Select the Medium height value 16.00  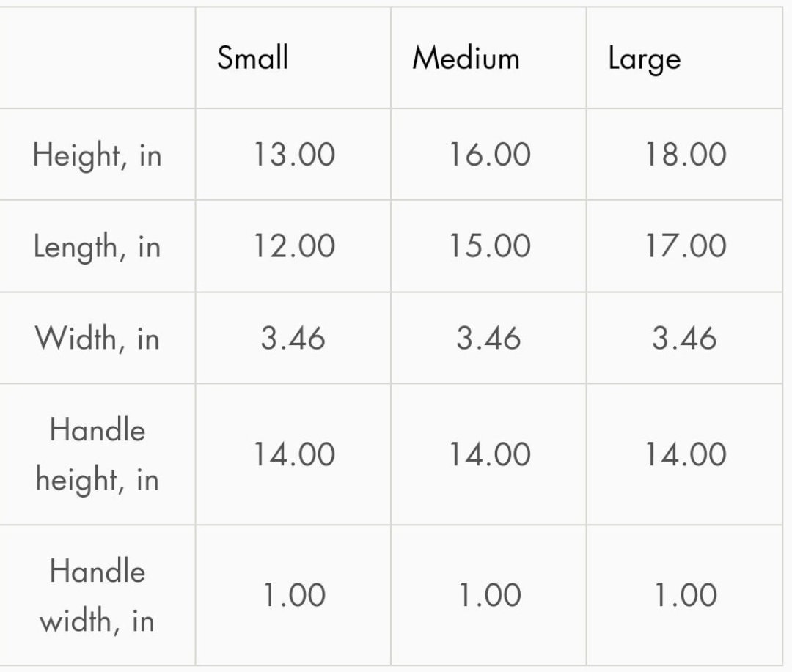coord(490,154)
